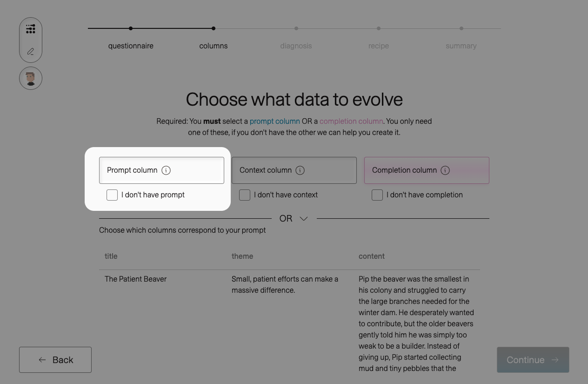
Task: Show info icon for Prompt column
Action: (166, 170)
